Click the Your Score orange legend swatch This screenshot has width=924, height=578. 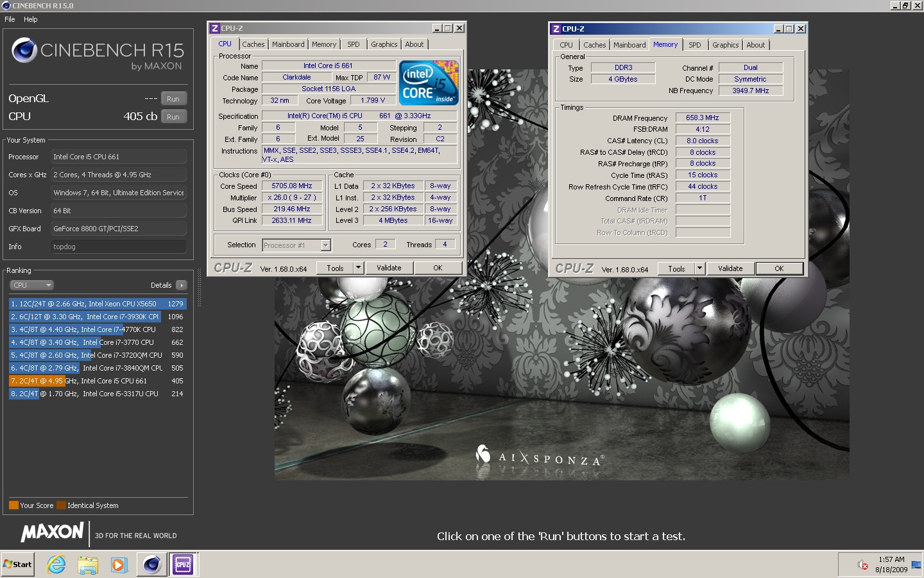point(13,505)
